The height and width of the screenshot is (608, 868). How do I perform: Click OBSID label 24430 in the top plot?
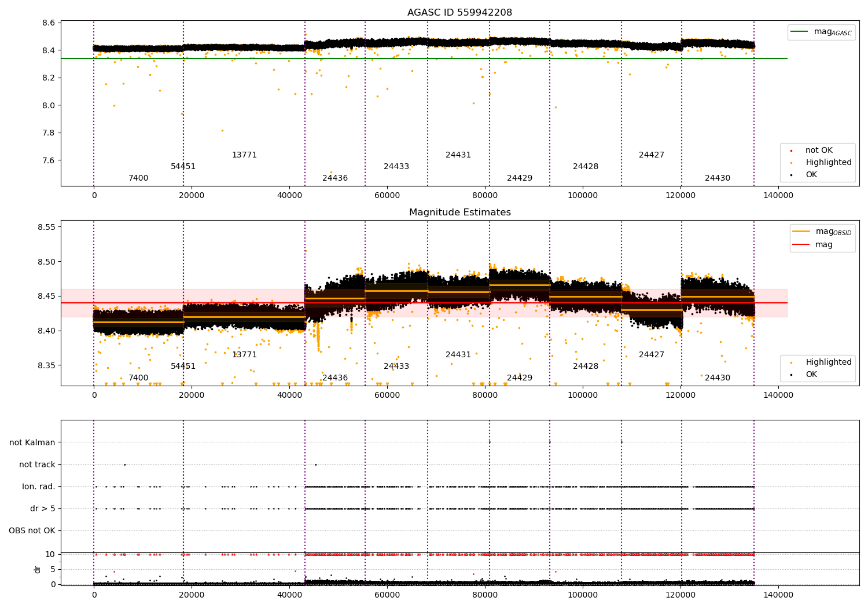[718, 178]
